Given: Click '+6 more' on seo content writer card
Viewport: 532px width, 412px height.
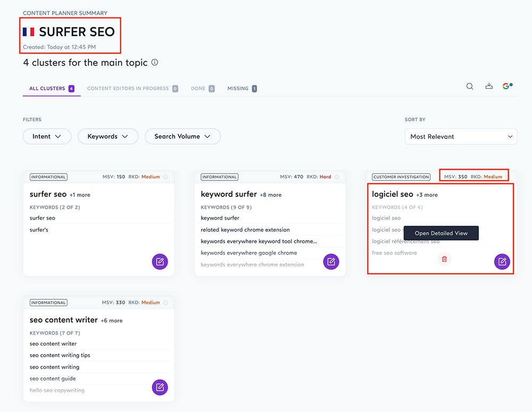Looking at the screenshot, I should click(x=112, y=320).
